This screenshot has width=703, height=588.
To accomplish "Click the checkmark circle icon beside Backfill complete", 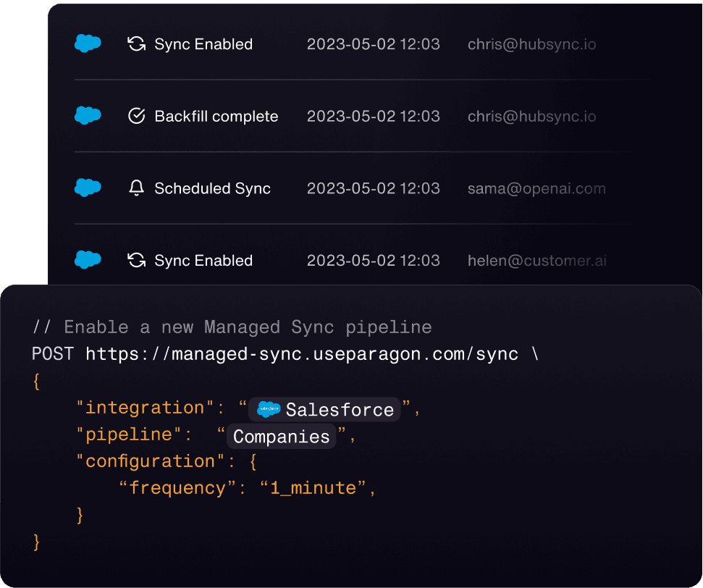I will 136,116.
